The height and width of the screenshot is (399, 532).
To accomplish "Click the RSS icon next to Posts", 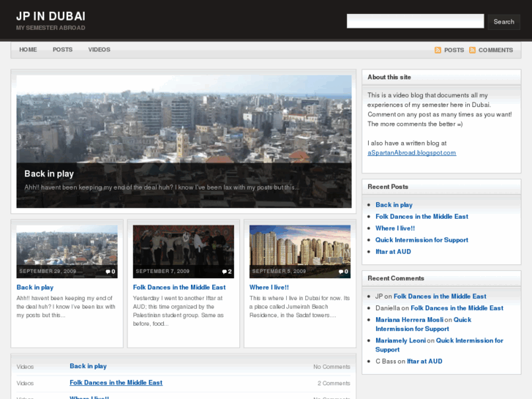I will (438, 51).
